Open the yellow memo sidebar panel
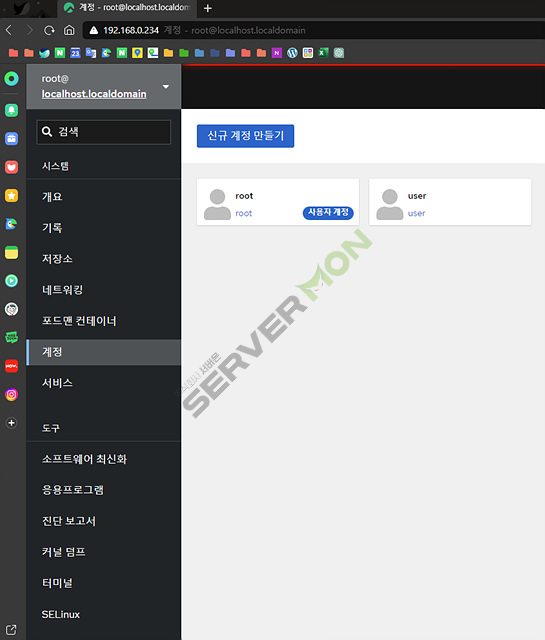This screenshot has height=640, width=545. point(11,252)
